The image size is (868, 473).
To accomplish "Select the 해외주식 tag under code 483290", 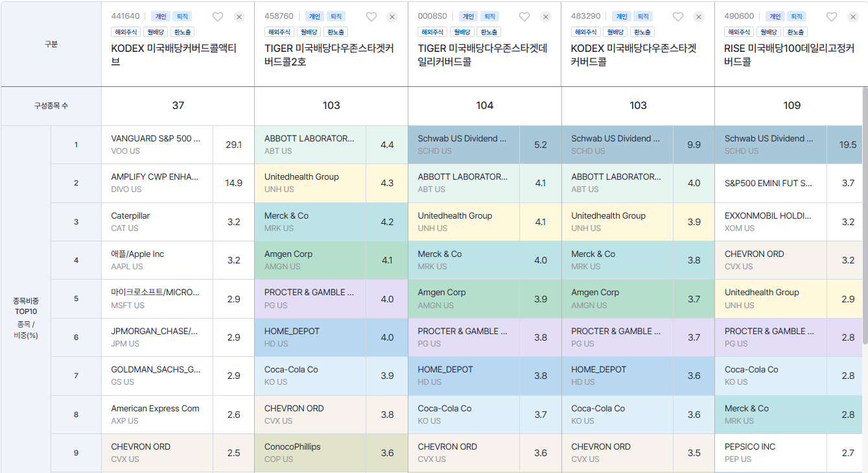I will 586,32.
